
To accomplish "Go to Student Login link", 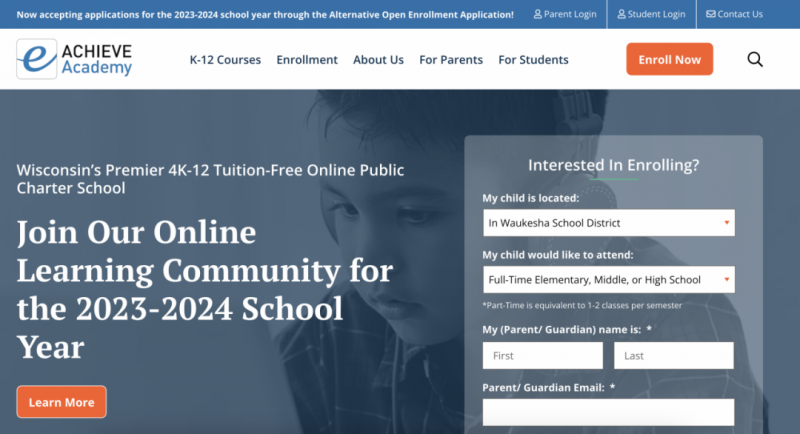I will tap(651, 14).
